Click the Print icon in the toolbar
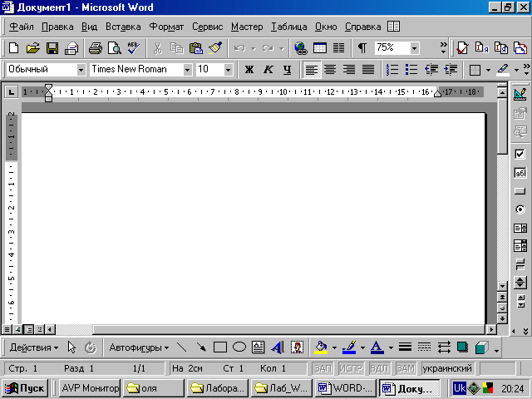Image resolution: width=532 pixels, height=399 pixels. [x=95, y=48]
